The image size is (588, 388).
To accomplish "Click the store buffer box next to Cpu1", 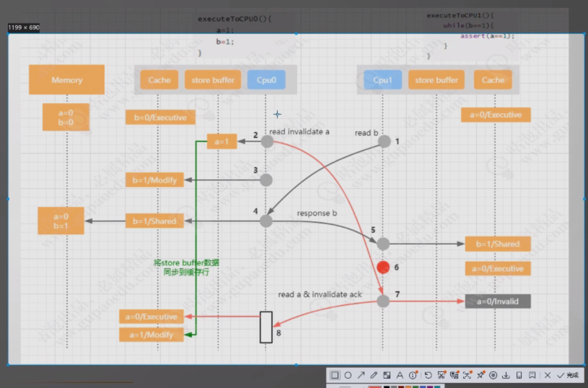I will point(436,80).
